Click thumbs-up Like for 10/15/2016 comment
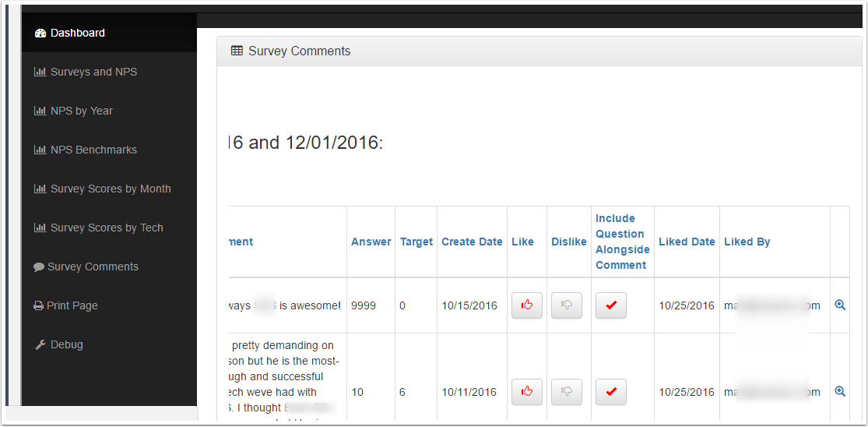Viewport: 868px width, 427px height. point(527,305)
